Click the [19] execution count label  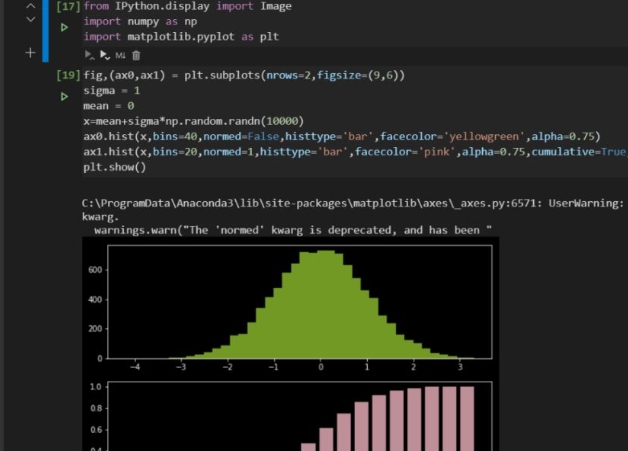click(x=68, y=75)
